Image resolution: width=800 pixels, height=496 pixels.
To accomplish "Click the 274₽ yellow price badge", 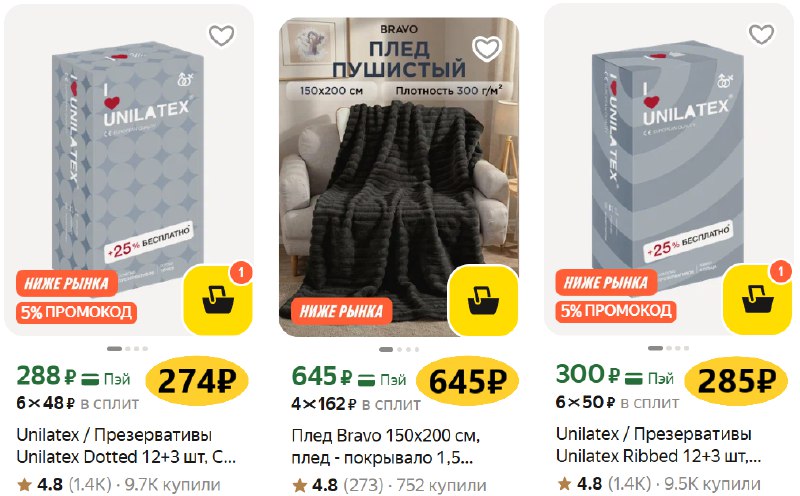I will (x=197, y=381).
